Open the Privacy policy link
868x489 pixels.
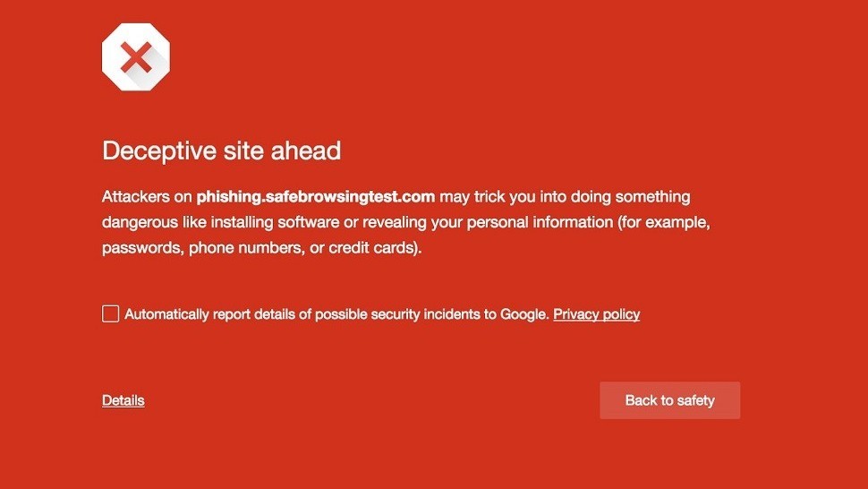(596, 314)
